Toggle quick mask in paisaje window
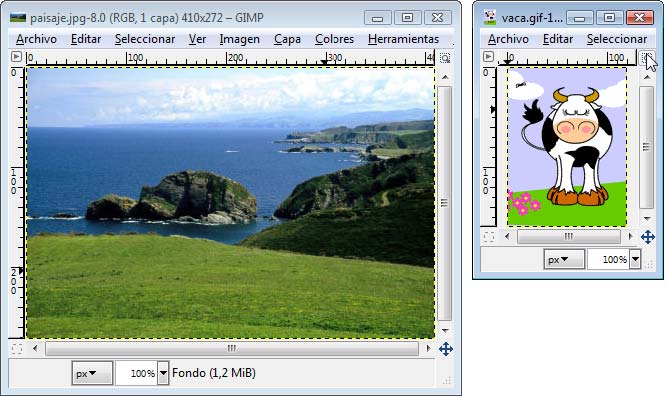 pyautogui.click(x=17, y=349)
